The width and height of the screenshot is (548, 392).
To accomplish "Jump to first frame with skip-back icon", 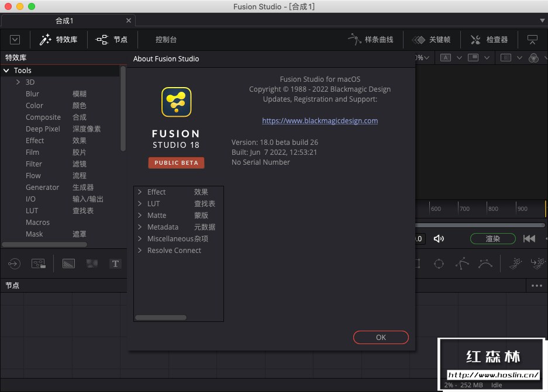I will tap(529, 239).
